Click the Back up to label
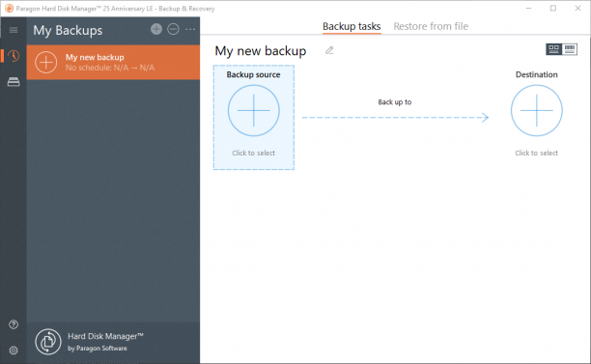591x364 pixels. pyautogui.click(x=395, y=102)
